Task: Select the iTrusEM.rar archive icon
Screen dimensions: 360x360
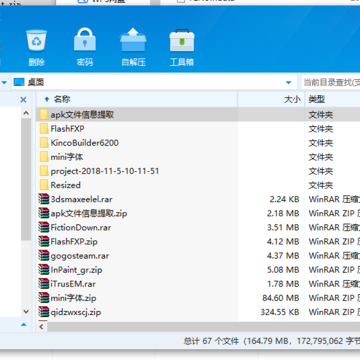Action: 44,284
